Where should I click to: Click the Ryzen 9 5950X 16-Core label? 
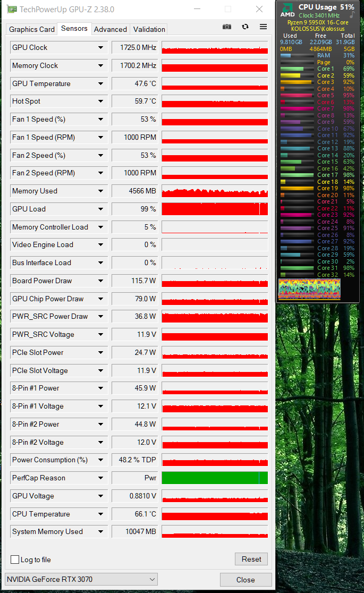pyautogui.click(x=318, y=22)
